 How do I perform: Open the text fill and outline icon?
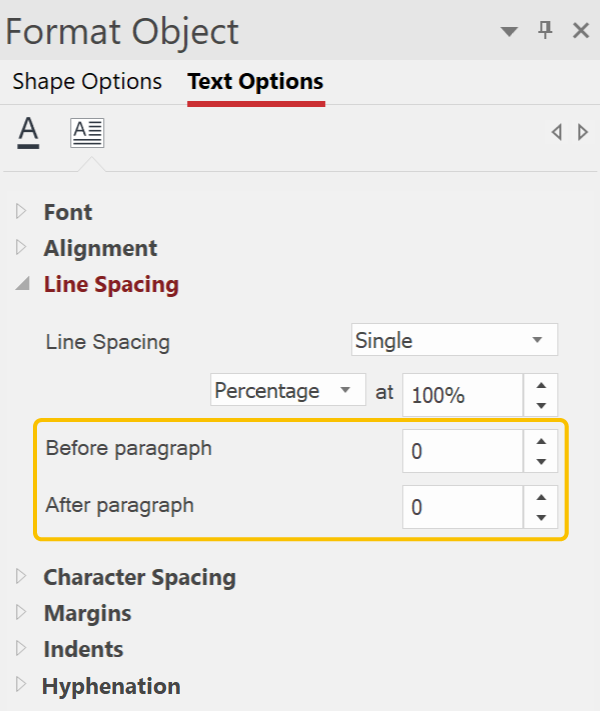[x=28, y=133]
